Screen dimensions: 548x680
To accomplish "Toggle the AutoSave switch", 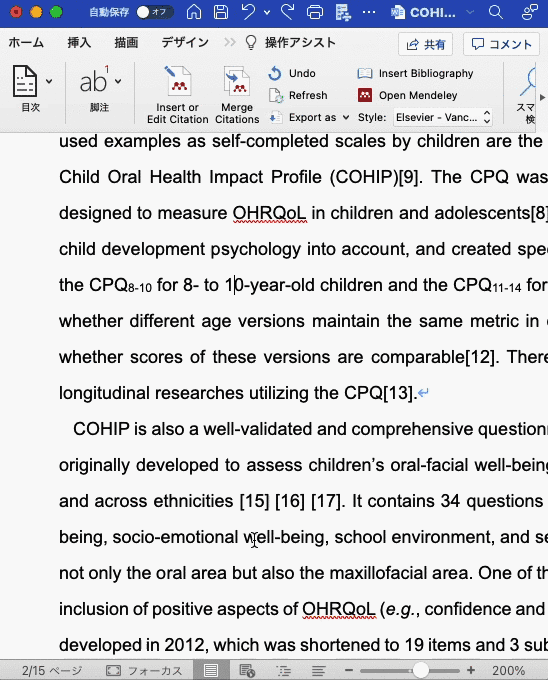I will coord(154,12).
